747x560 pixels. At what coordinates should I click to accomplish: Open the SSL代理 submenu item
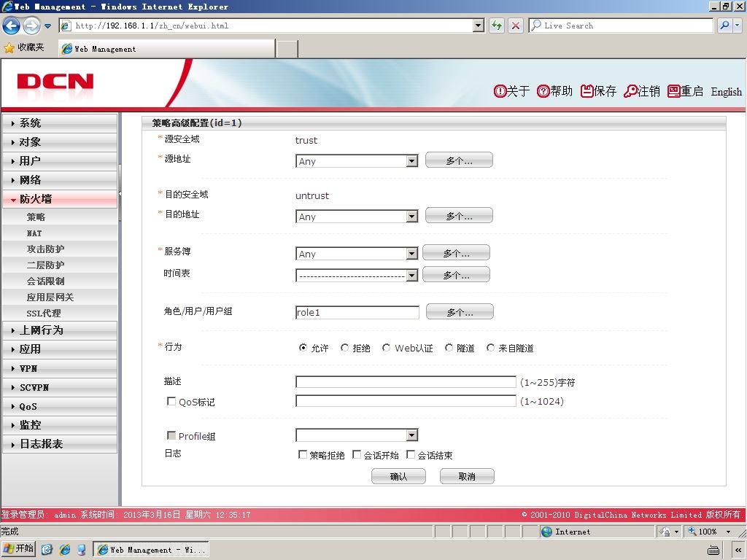tap(43, 314)
